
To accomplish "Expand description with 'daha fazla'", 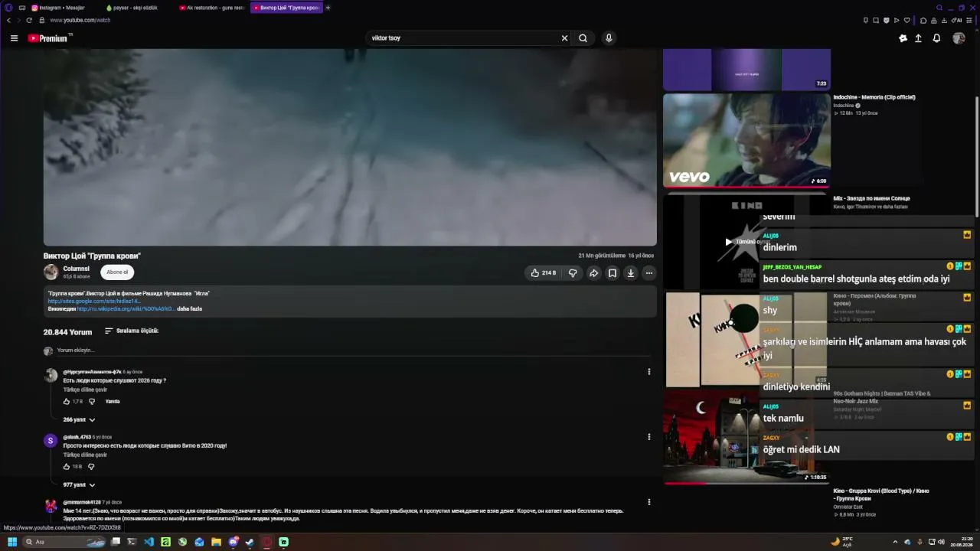I will click(x=189, y=308).
